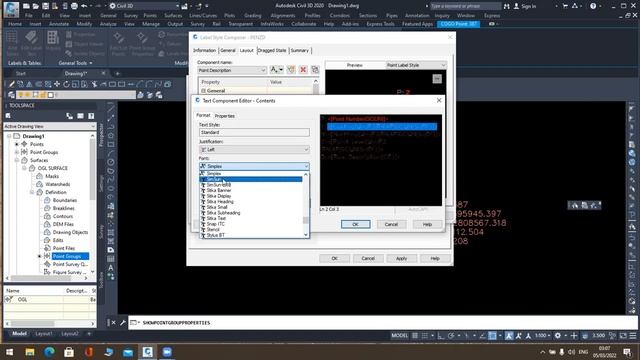This screenshot has width=640, height=360.
Task: Select the Rotate tool in the modify toolbar
Action: 66,84
